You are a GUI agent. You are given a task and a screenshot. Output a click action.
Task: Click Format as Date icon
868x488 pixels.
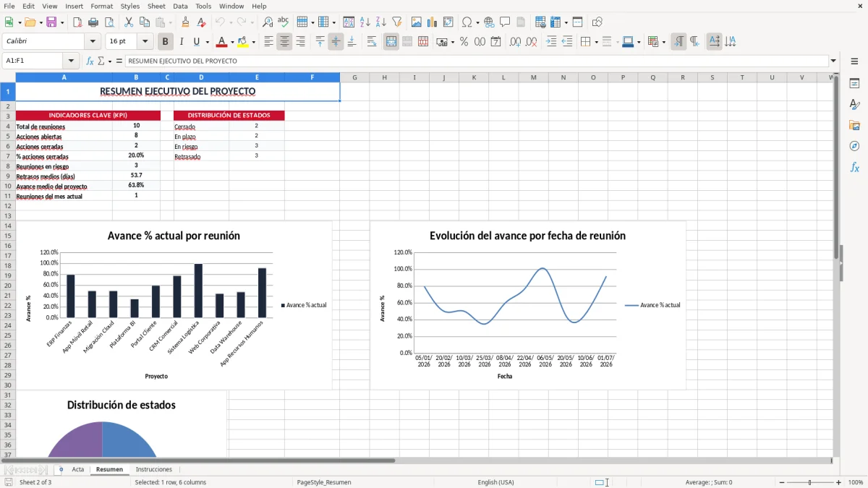coord(496,42)
